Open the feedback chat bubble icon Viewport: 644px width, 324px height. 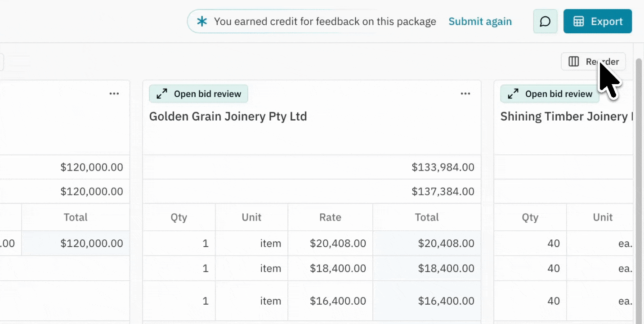point(545,21)
